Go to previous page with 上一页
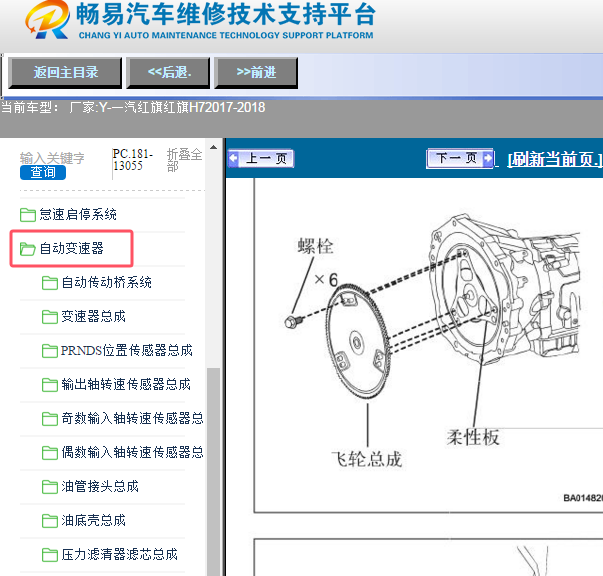603x576 pixels. 262,158
